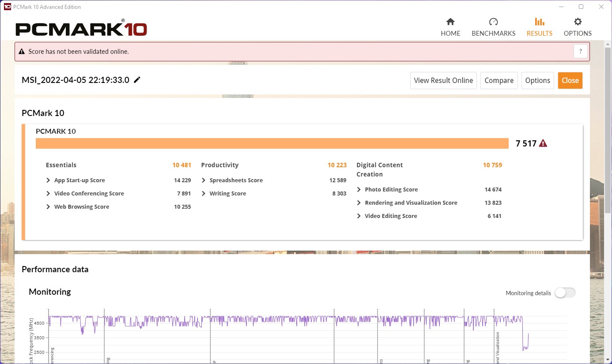Click the Essentials score 10 481

[x=181, y=165]
